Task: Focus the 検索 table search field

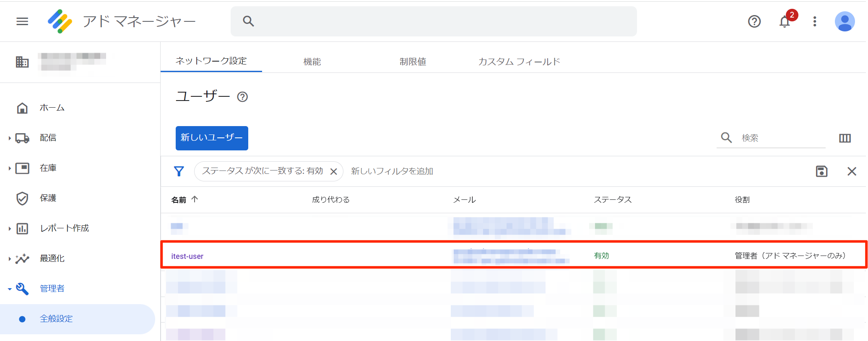Action: coord(782,138)
